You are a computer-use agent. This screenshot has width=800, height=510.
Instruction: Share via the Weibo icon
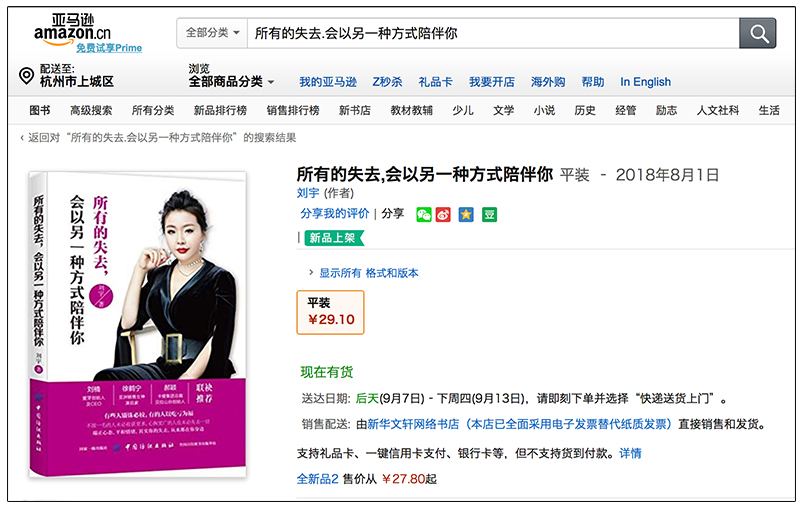(443, 215)
